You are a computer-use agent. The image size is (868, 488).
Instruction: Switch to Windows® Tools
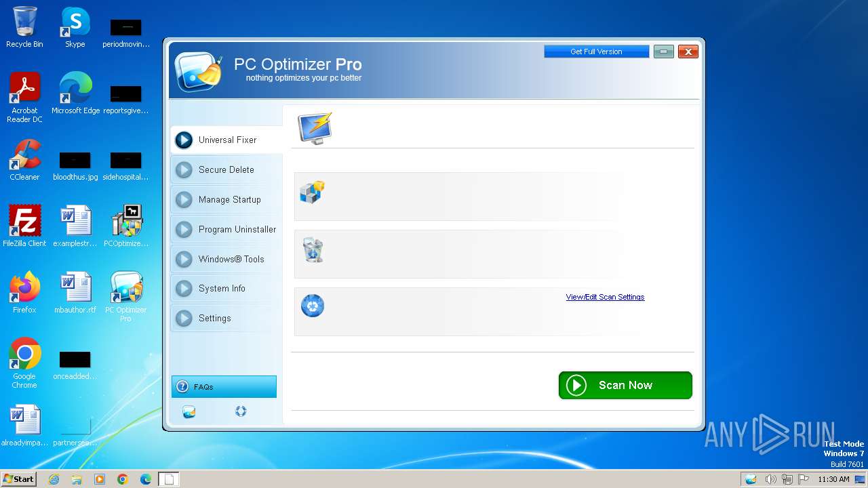pyautogui.click(x=226, y=259)
